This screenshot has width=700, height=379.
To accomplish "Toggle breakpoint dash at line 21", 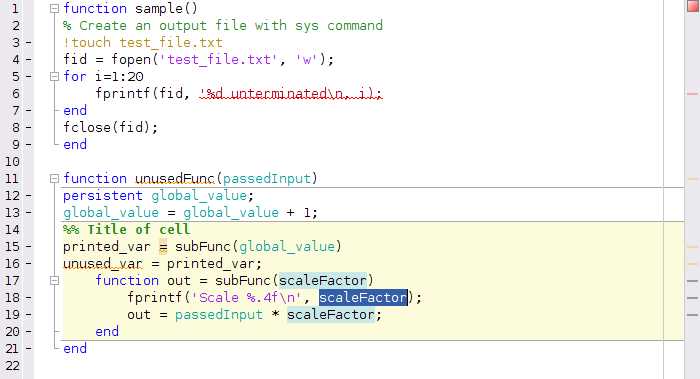I will 29,349.
